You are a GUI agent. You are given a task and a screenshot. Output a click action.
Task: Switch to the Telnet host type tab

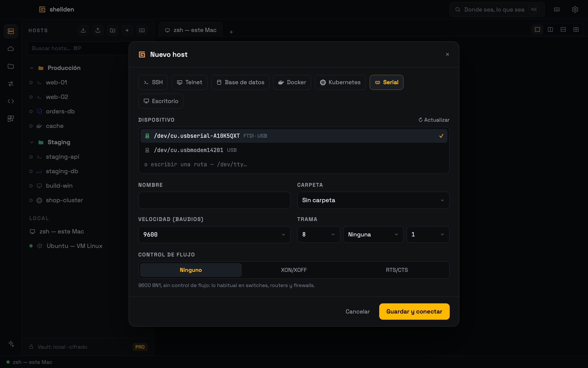click(189, 82)
